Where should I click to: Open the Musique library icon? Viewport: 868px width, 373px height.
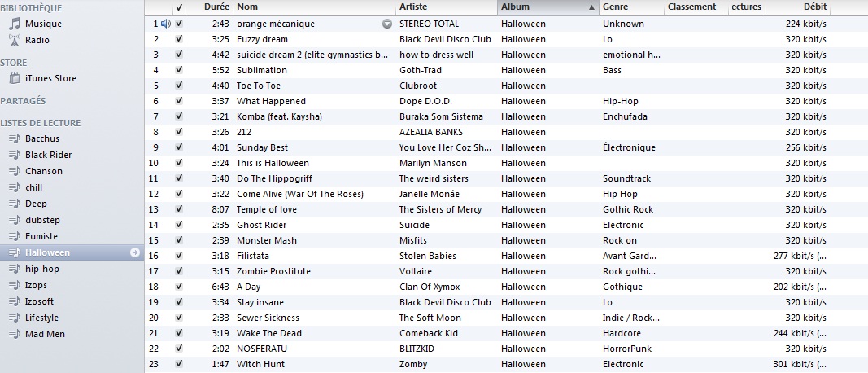pos(15,24)
